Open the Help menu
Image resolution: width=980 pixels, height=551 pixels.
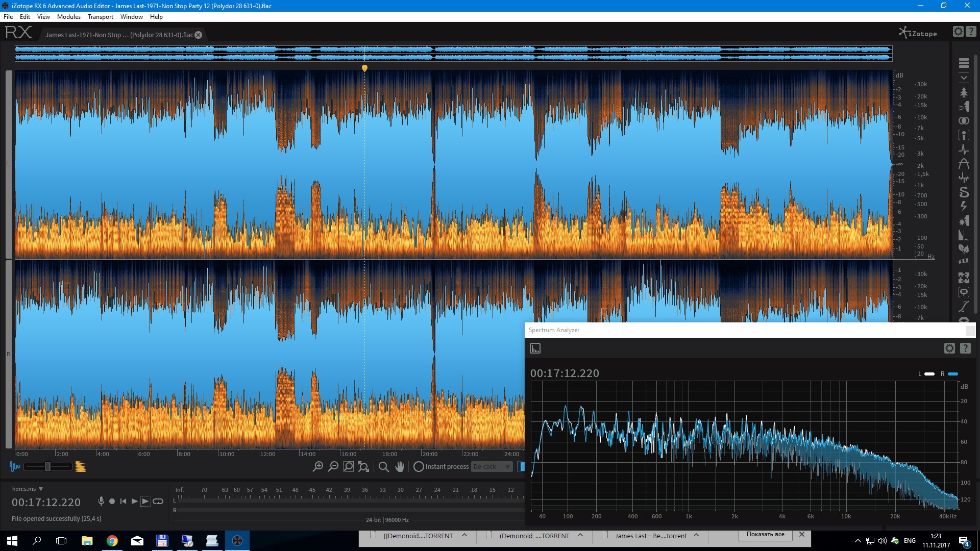[156, 17]
